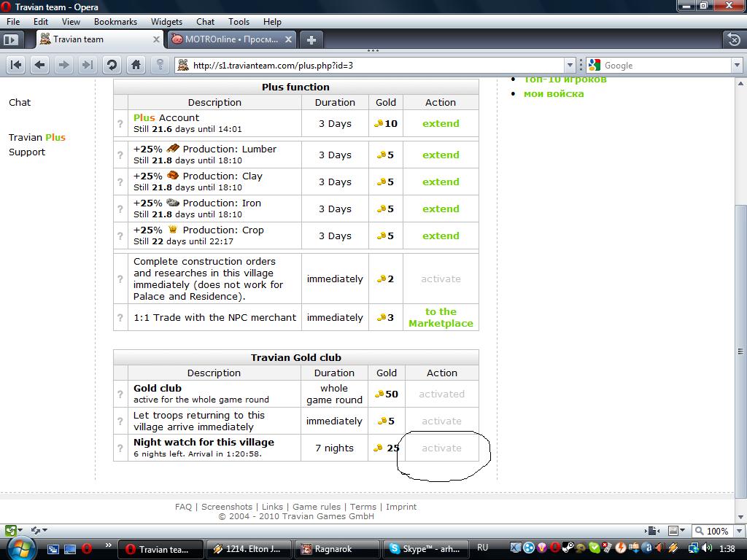
Task: Open the Widgets menu
Action: coord(166,22)
